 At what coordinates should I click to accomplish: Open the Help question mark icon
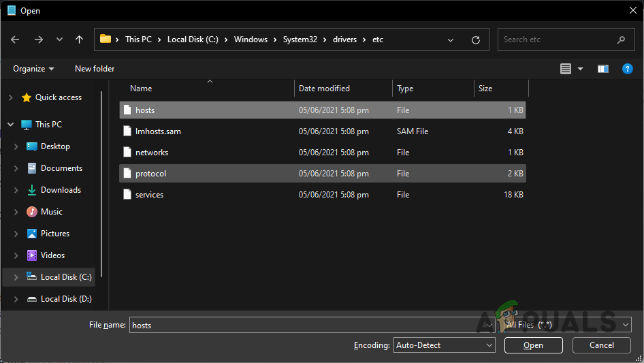point(627,69)
